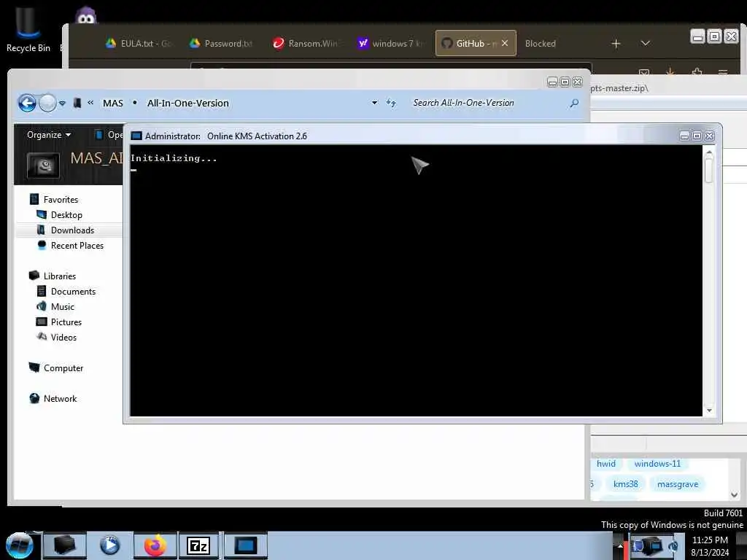Refresh the Explorer folder view

(391, 103)
